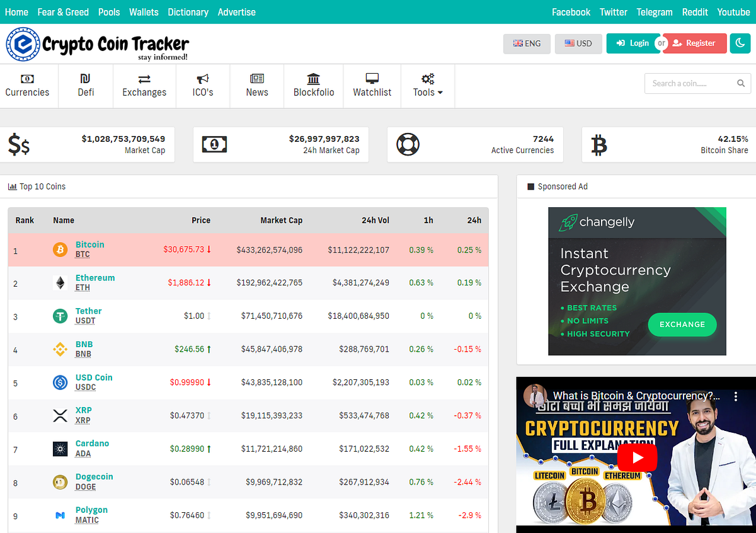Open Dictionary from top bar
756x533 pixels.
click(x=188, y=12)
